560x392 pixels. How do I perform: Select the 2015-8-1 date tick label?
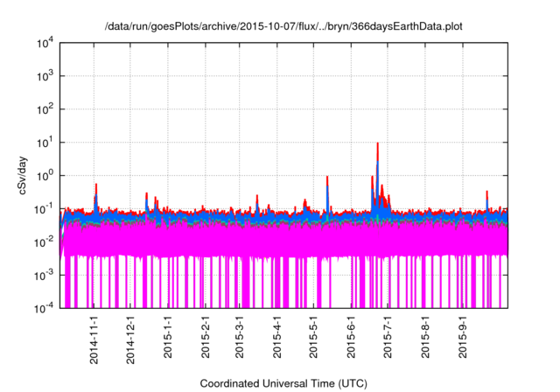(424, 339)
